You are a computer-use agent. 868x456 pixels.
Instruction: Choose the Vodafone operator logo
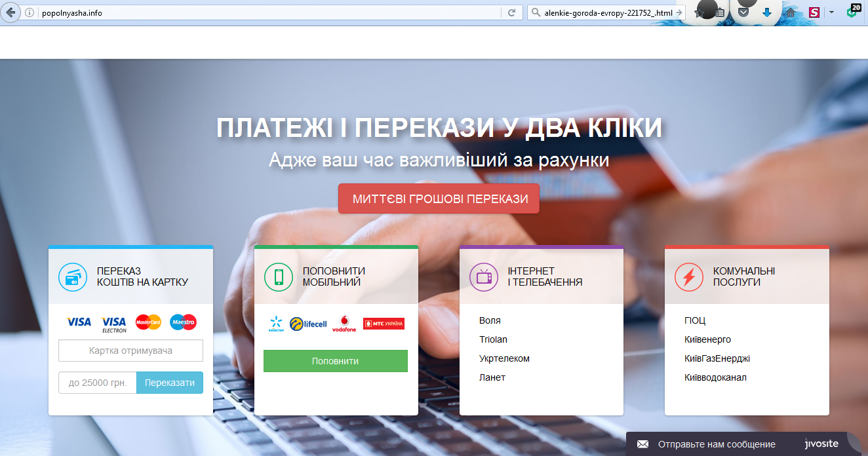[x=344, y=324]
